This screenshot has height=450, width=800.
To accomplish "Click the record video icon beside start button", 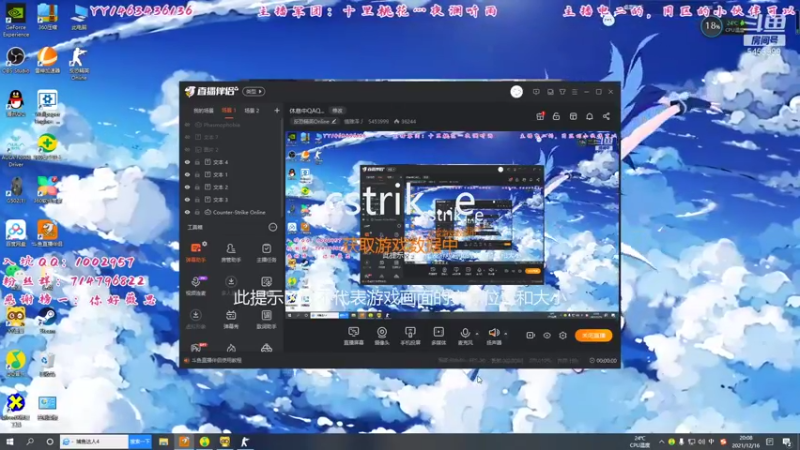I will point(530,335).
